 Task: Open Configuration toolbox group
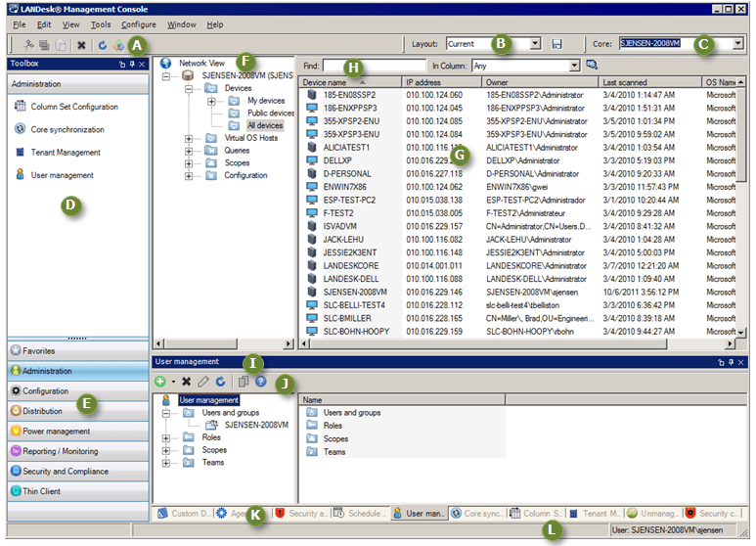point(78,391)
